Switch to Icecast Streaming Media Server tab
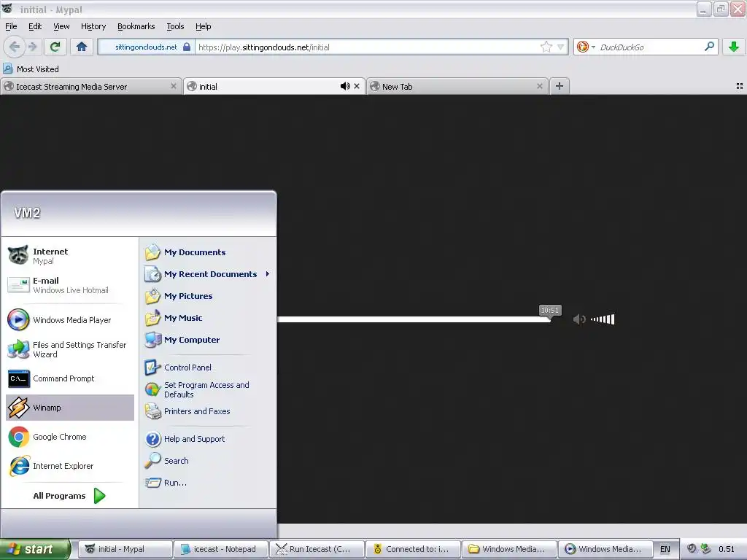 (91, 86)
